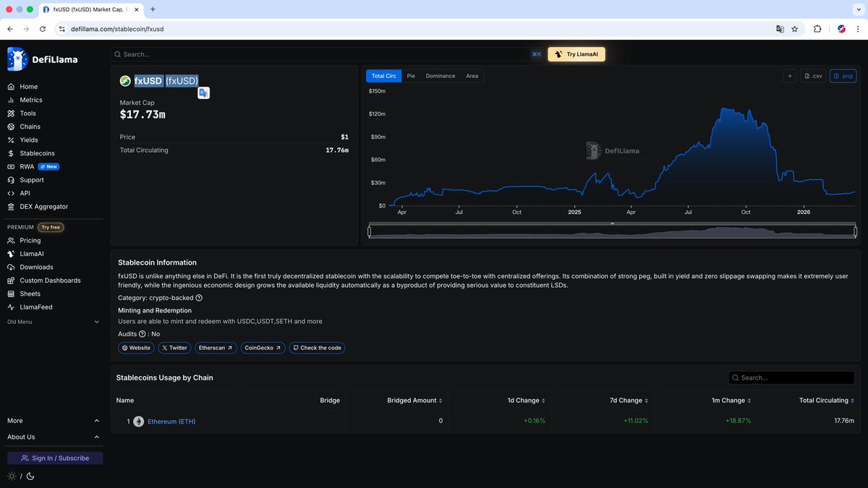Switch to light theme sun icon

click(x=12, y=476)
